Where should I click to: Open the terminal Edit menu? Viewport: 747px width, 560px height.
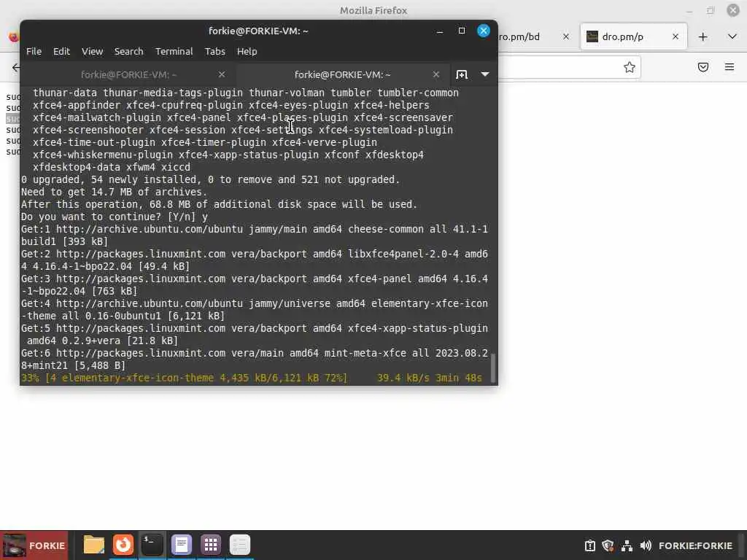[x=61, y=52]
